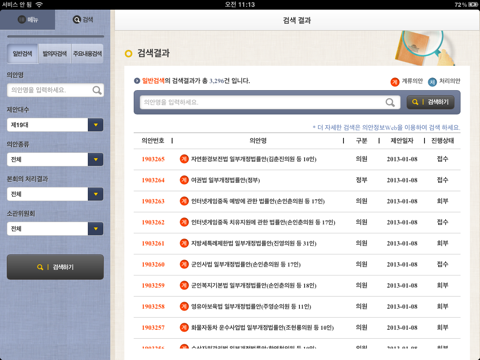The width and height of the screenshot is (480, 360).
Task: Click the red icon beside bill 1903262
Action: click(x=184, y=222)
